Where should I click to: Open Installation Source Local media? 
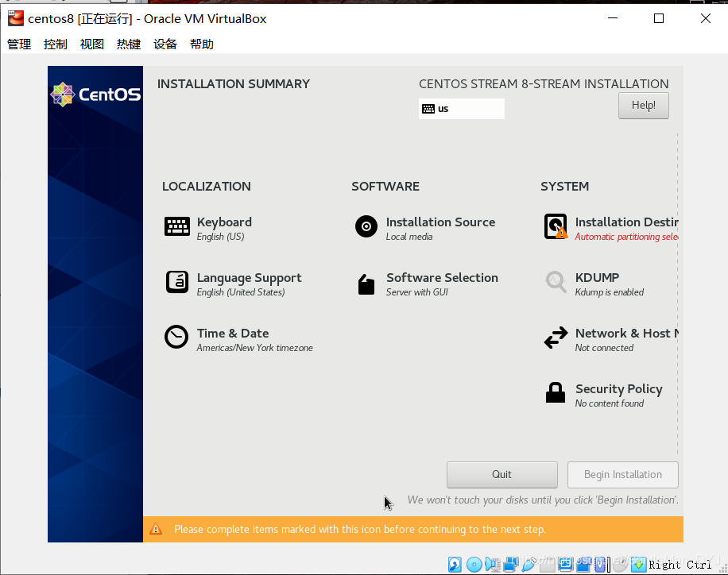coord(425,228)
